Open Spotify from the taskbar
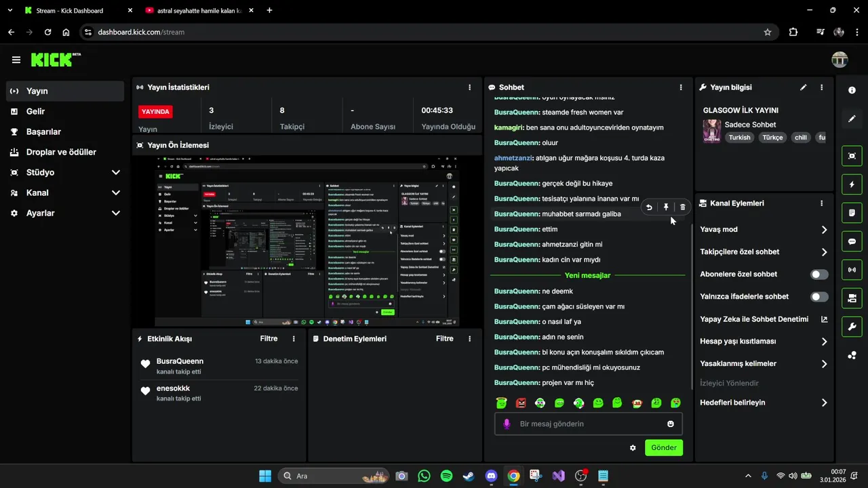The height and width of the screenshot is (488, 868). (x=446, y=476)
